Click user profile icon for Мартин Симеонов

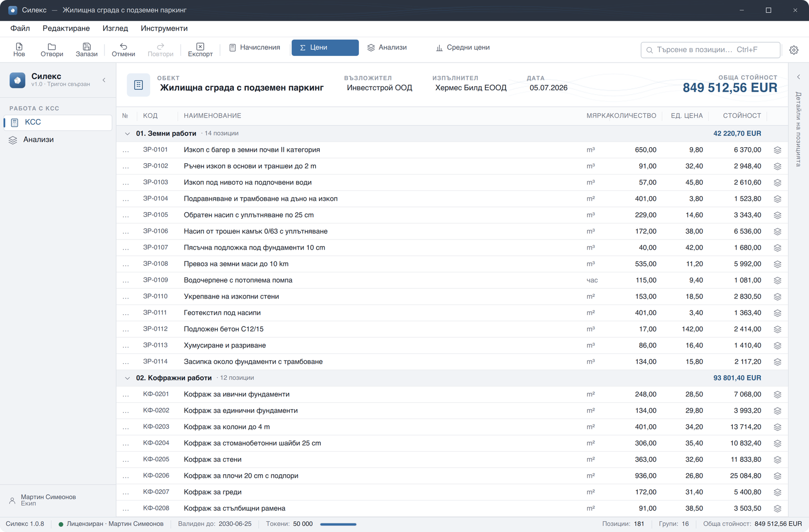click(12, 500)
